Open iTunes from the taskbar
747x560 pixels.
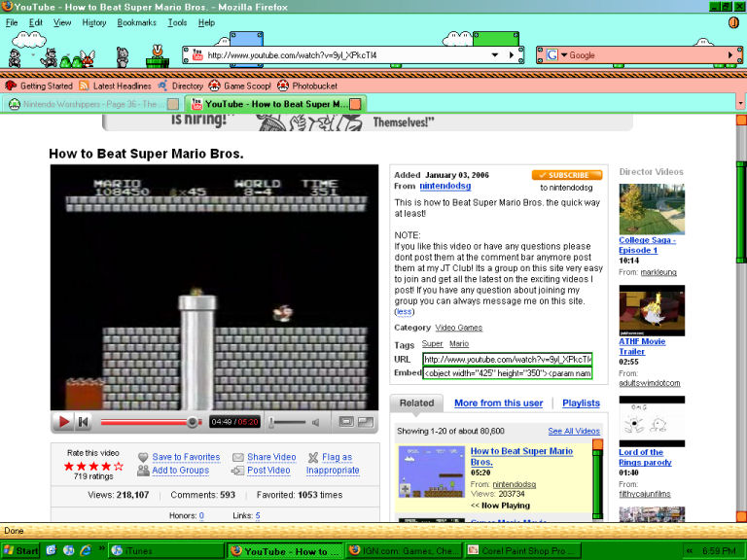coord(165,551)
